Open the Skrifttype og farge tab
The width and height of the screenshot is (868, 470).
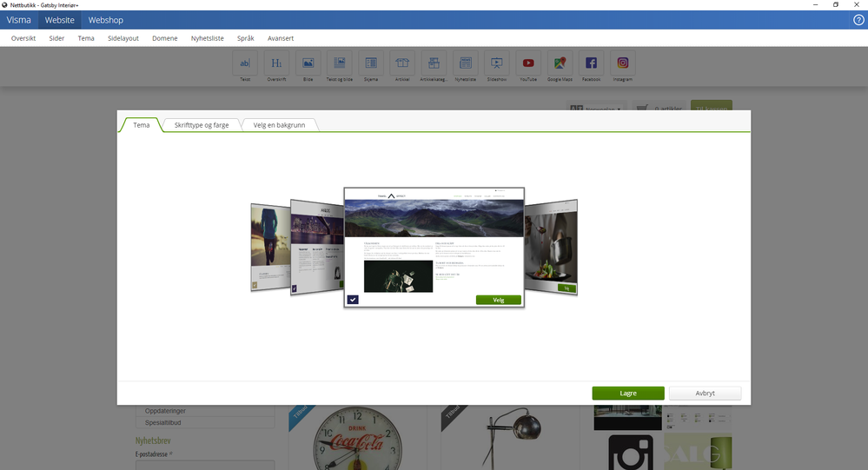coord(202,125)
